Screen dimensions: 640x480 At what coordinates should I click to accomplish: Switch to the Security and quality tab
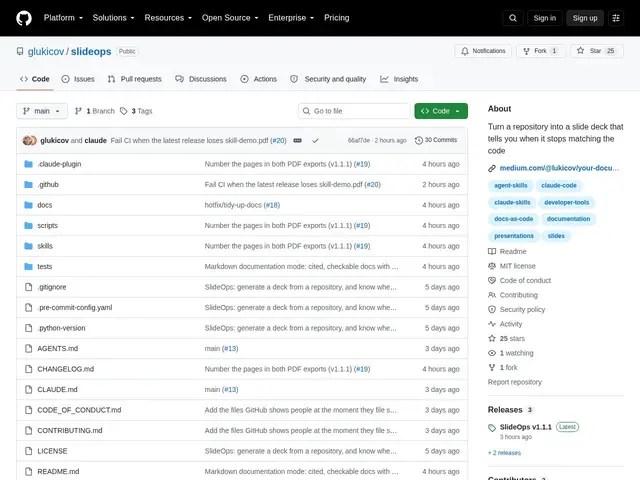click(x=328, y=79)
